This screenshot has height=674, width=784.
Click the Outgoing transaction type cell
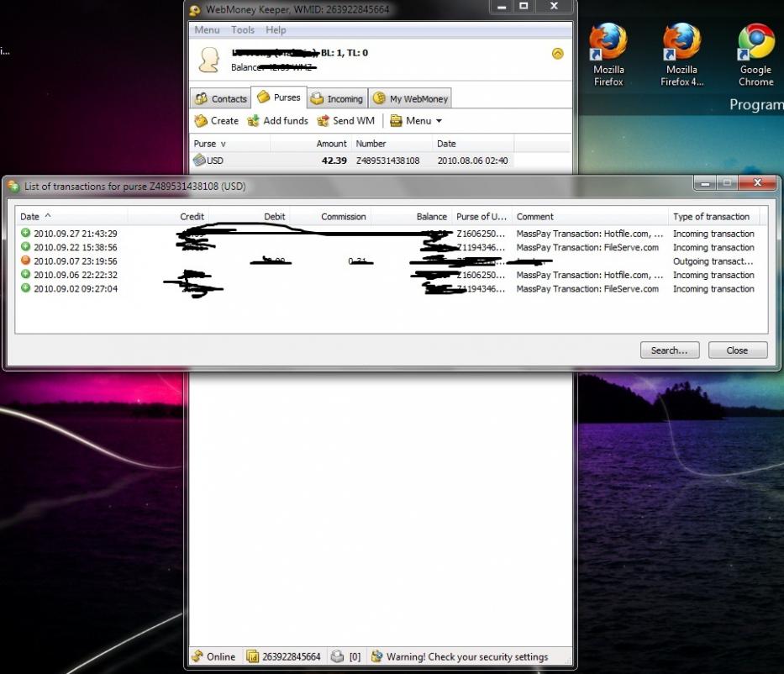pos(713,261)
